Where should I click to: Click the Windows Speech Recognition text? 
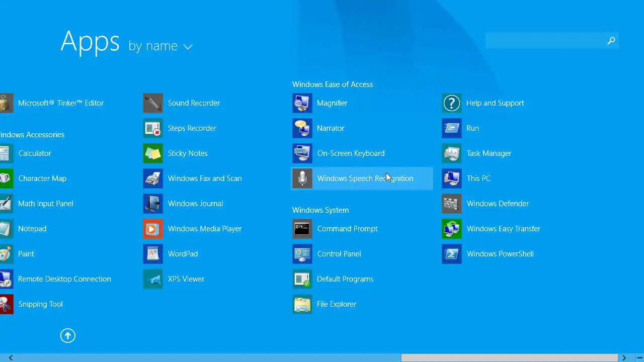pos(365,178)
